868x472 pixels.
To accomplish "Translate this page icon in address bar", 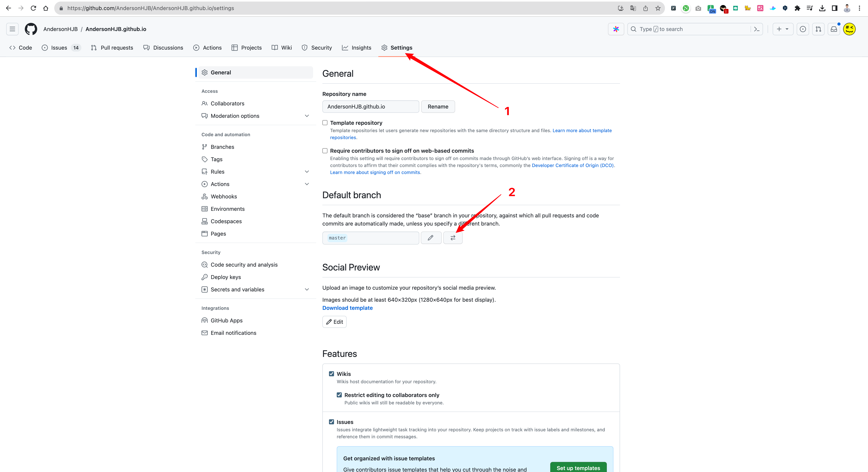I will click(x=633, y=8).
